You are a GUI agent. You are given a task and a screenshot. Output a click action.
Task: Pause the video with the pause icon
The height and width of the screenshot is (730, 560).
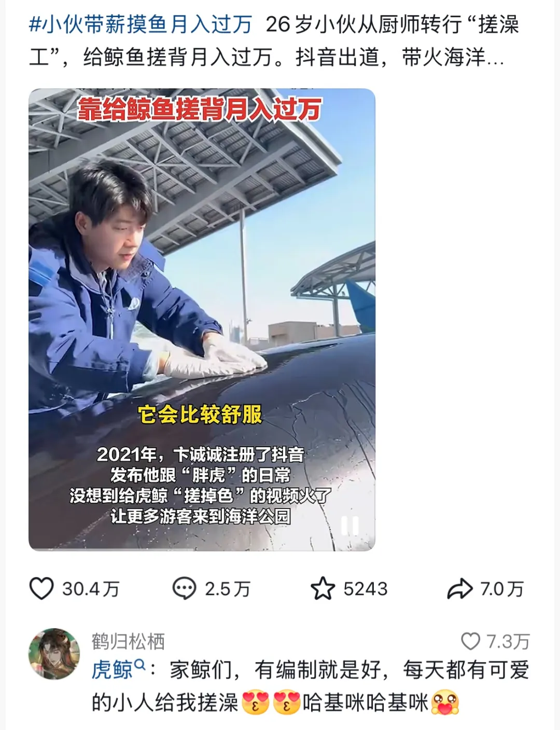(349, 526)
